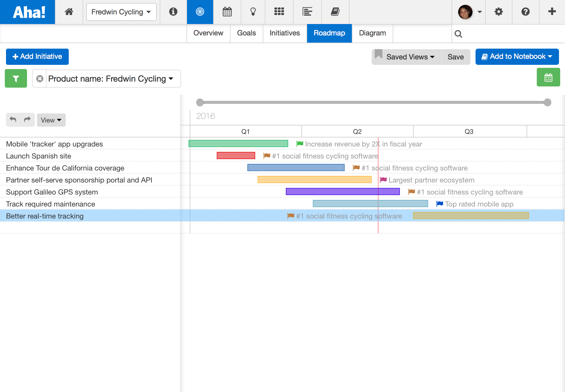
Task: Click the Save button
Action: 456,57
